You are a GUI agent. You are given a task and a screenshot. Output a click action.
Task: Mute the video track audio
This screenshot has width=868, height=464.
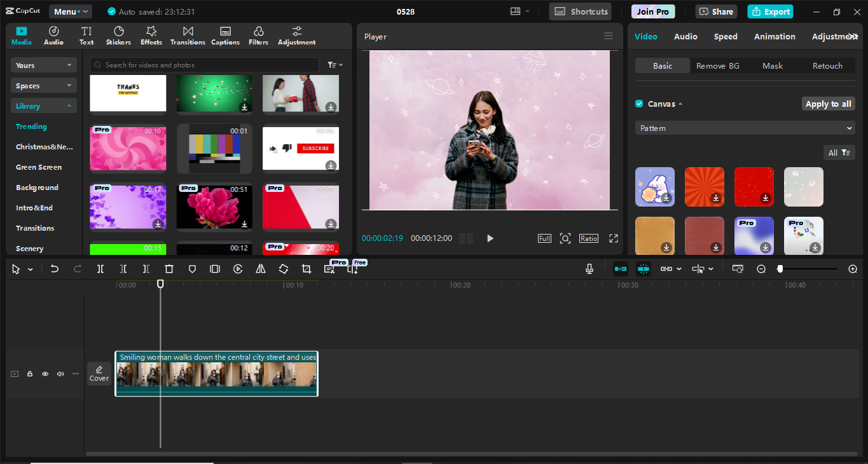(60, 374)
